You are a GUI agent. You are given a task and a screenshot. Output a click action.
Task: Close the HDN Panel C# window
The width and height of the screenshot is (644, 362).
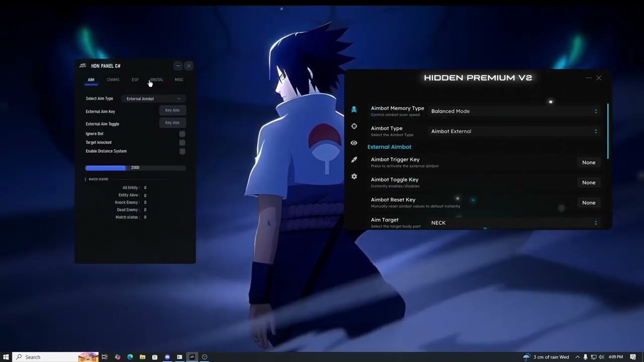tap(189, 66)
